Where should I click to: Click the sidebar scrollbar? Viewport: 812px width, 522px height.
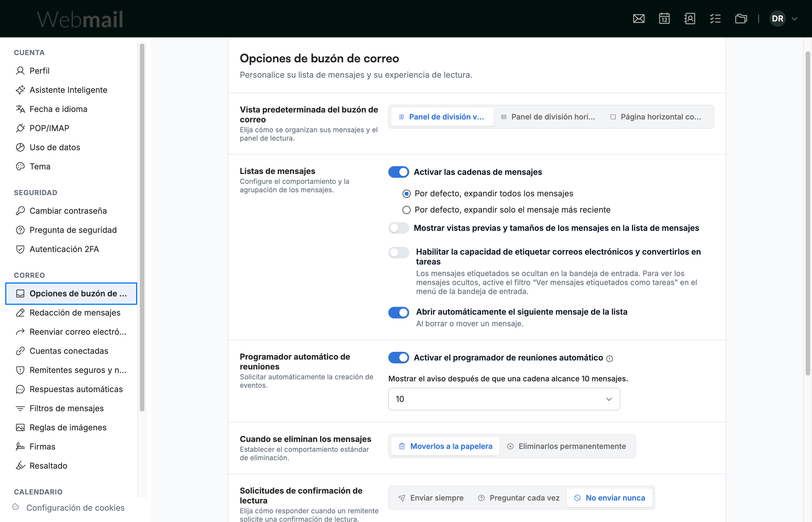pos(142,227)
